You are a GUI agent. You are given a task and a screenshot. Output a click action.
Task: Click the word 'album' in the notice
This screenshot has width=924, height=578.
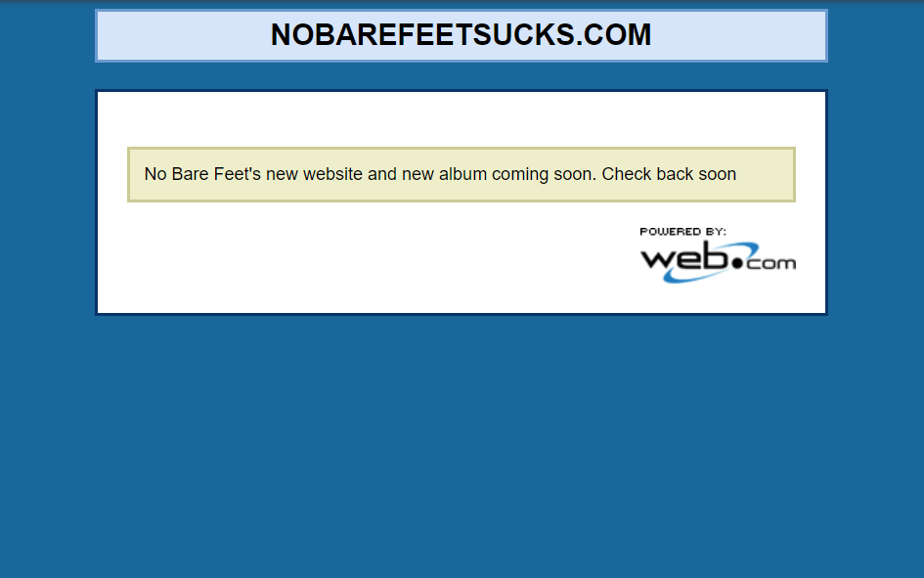tap(462, 174)
